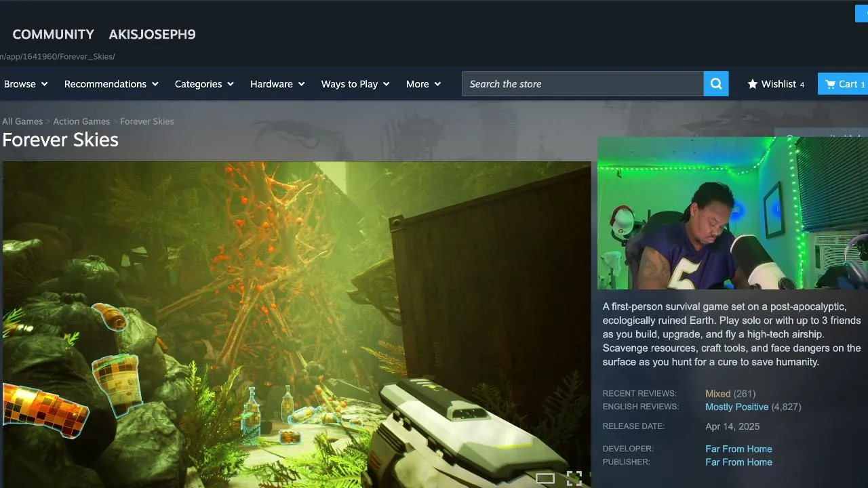The image size is (868, 488).
Task: Click the Forever Skies page title
Action: (x=60, y=140)
